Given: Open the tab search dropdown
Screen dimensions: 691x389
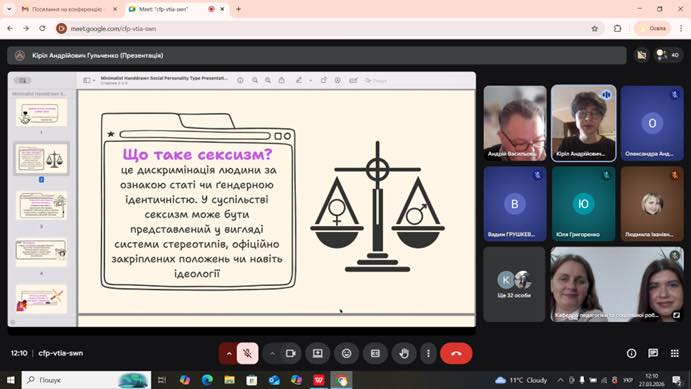Looking at the screenshot, I should [x=9, y=9].
